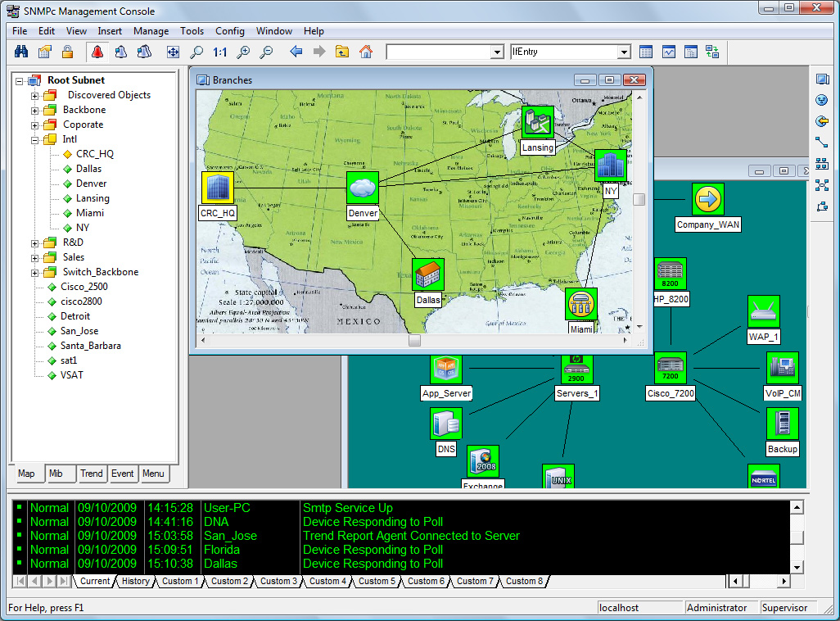
Task: Select the WAP_1 access point icon
Action: (x=763, y=311)
